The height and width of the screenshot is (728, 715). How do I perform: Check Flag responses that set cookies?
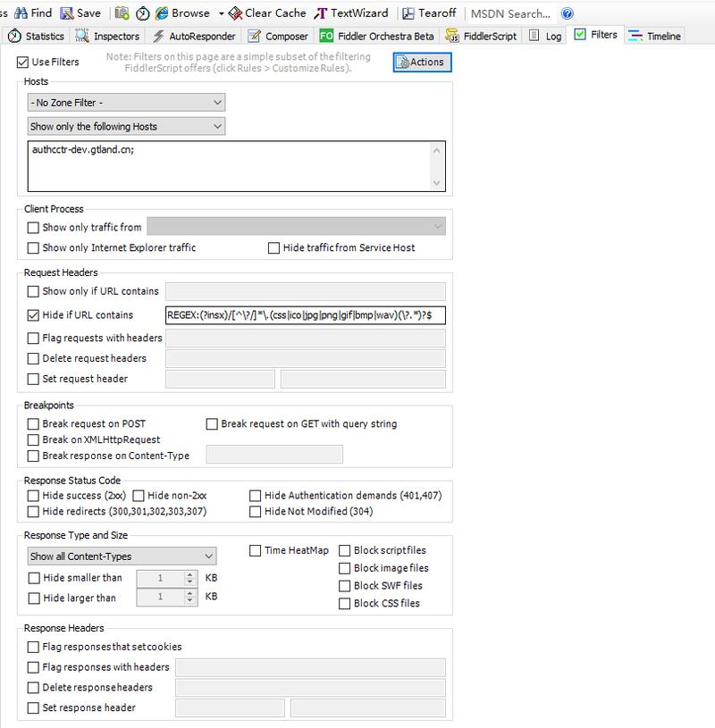(x=33, y=648)
